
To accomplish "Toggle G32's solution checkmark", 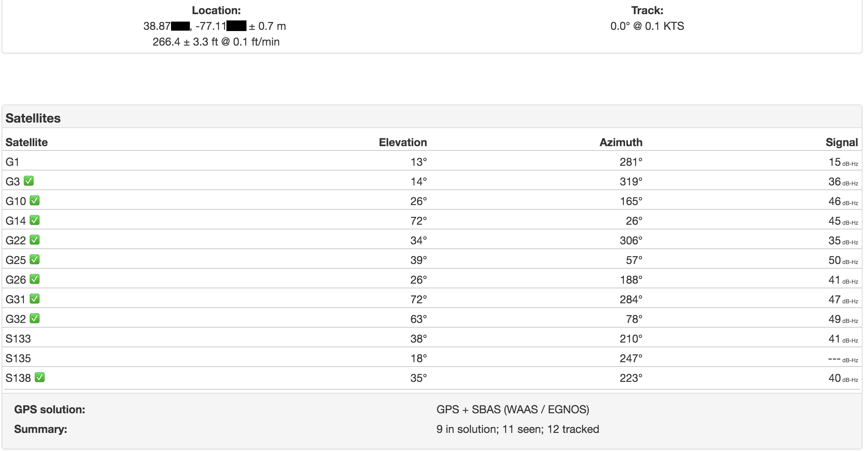I will 35,319.
